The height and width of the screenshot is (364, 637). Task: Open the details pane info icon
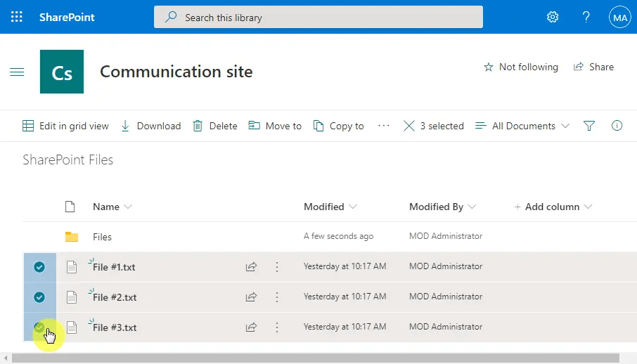[617, 126]
